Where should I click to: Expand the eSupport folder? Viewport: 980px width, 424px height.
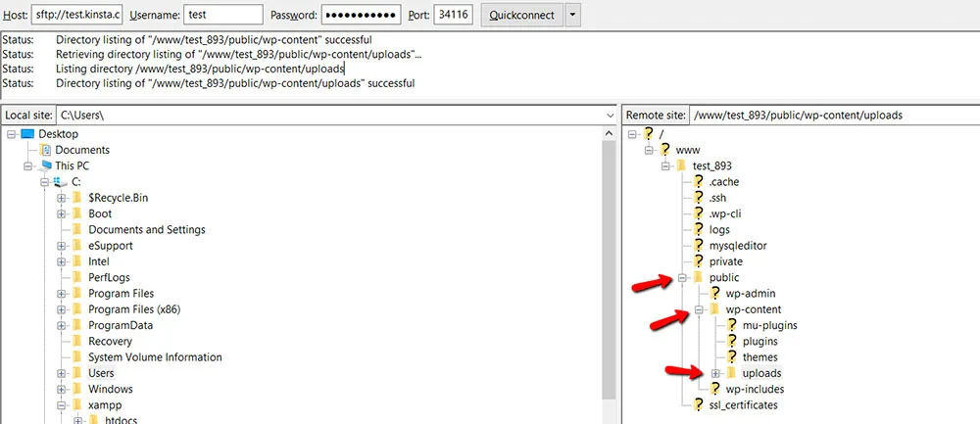[61, 246]
